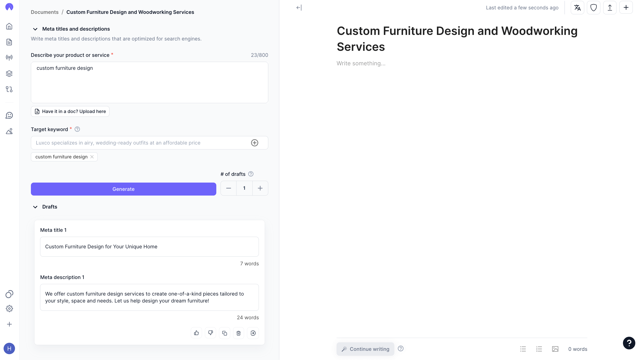Viewport: 644px width, 360px height.
Task: Collapse the Meta titles and descriptions section
Action: click(x=35, y=29)
